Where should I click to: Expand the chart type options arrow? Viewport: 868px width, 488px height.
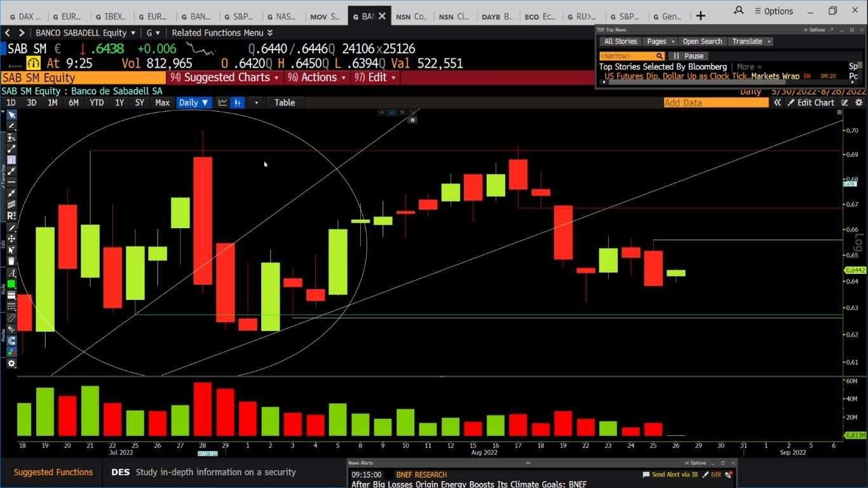pos(256,102)
